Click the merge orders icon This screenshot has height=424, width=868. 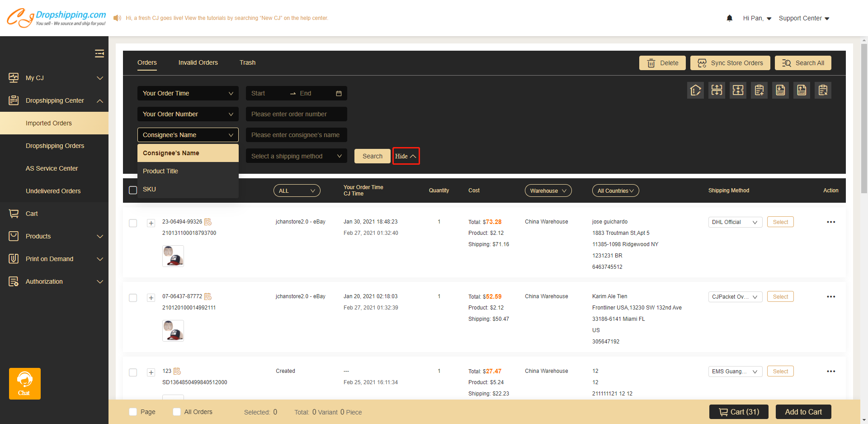(738, 91)
